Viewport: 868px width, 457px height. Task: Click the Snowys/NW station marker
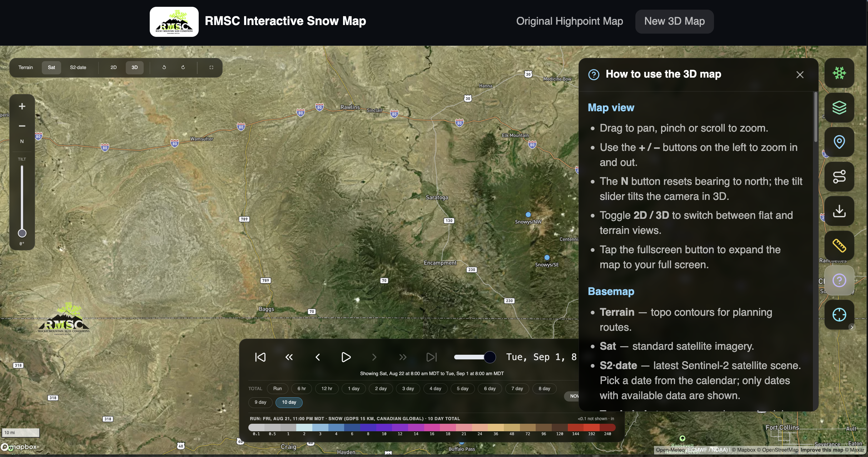click(528, 215)
